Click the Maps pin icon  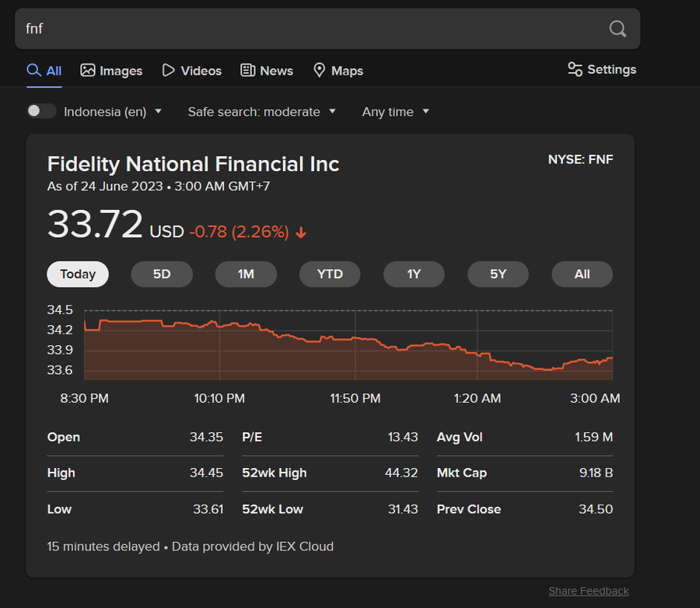pos(319,71)
